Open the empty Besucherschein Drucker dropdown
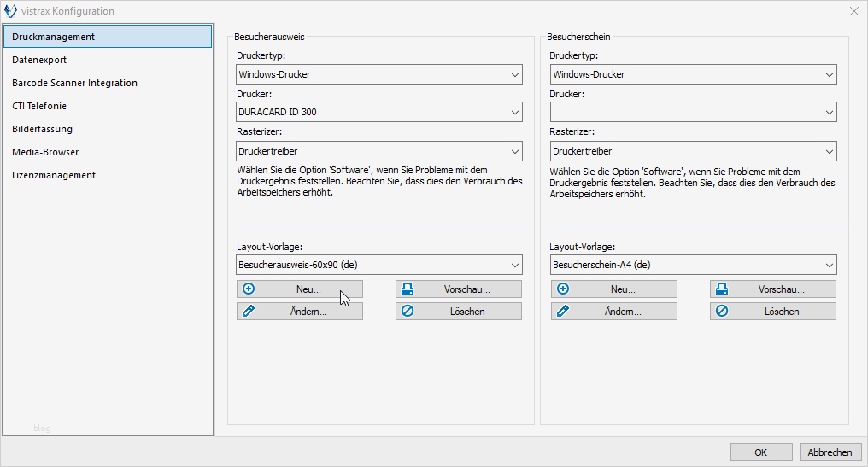This screenshot has width=868, height=467. coord(829,113)
